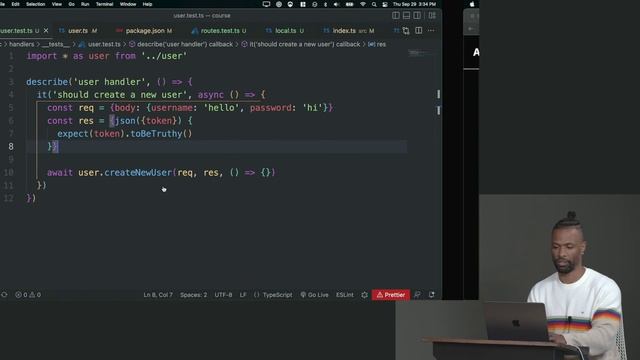Image resolution: width=640 pixels, height=360 pixels.
Task: Click the __tests__ breadcrumb segment
Action: pyautogui.click(x=56, y=44)
